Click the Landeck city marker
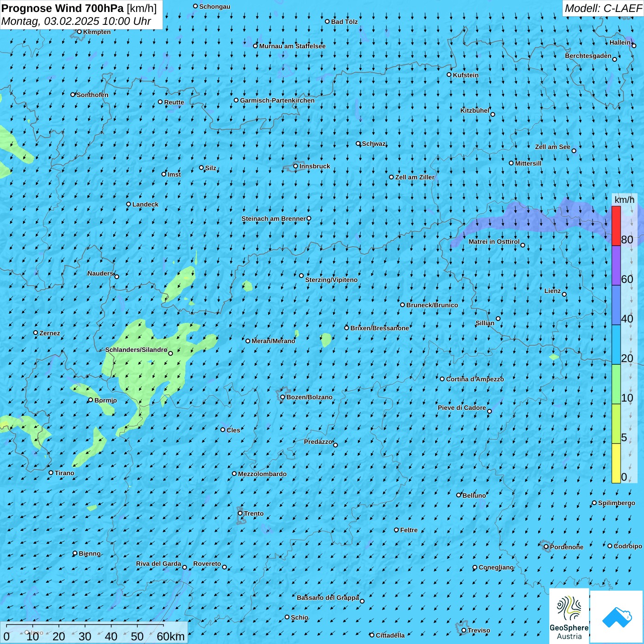The width and height of the screenshot is (644, 644). point(129,204)
